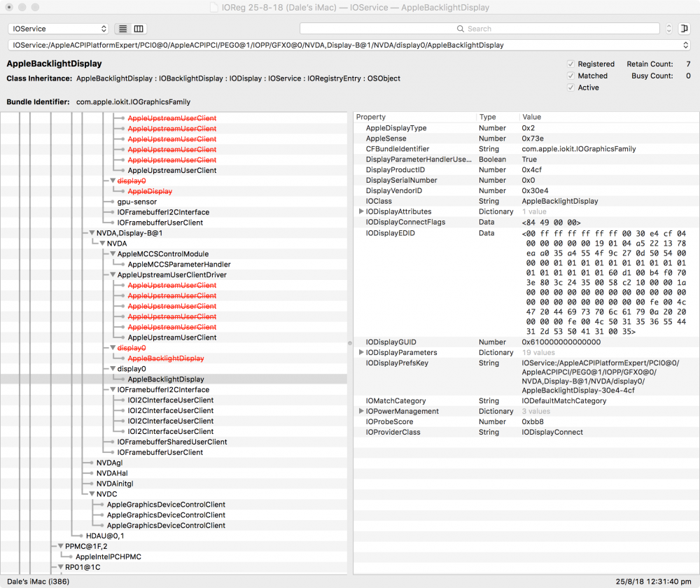This screenshot has height=588, width=700.
Task: Click the split pane divider handle
Action: click(x=350, y=343)
